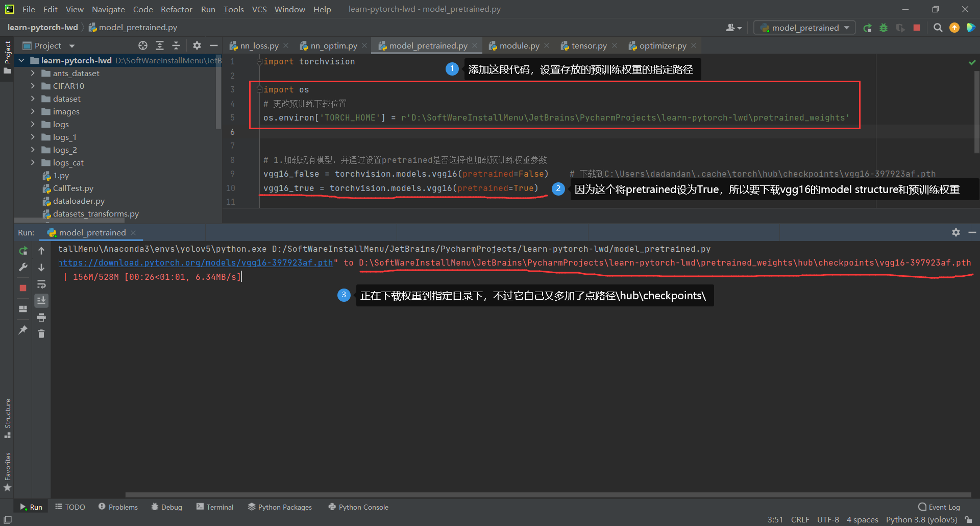The image size is (980, 526).
Task: Click Python 3.8 (yolov5) interpreter selector
Action: click(x=921, y=519)
